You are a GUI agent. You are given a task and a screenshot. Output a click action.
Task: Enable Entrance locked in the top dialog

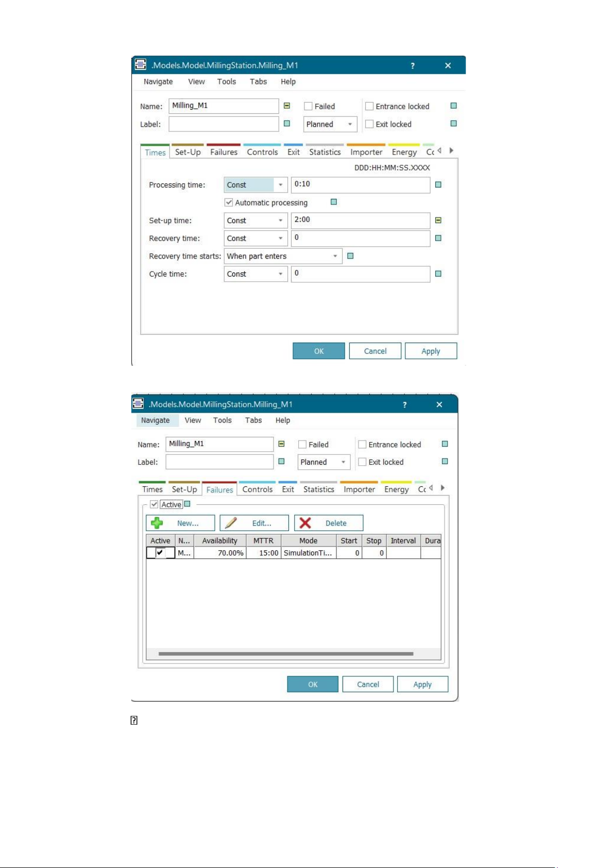[369, 106]
